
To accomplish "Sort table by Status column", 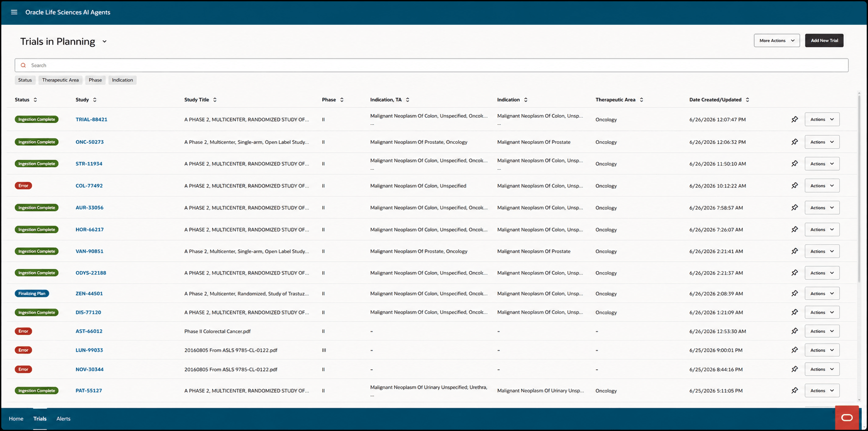I will (x=35, y=100).
